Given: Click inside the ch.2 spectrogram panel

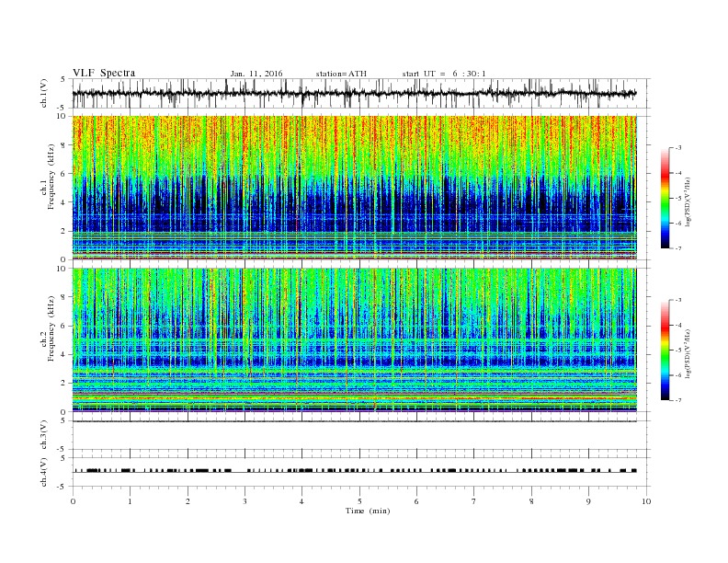Looking at the screenshot, I should click(355, 340).
